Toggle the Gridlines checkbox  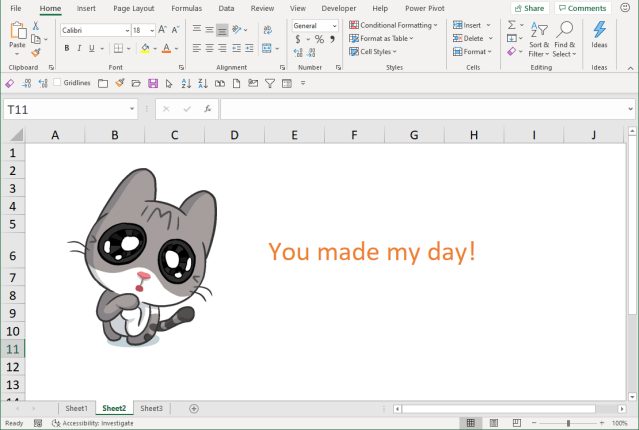pyautogui.click(x=57, y=82)
